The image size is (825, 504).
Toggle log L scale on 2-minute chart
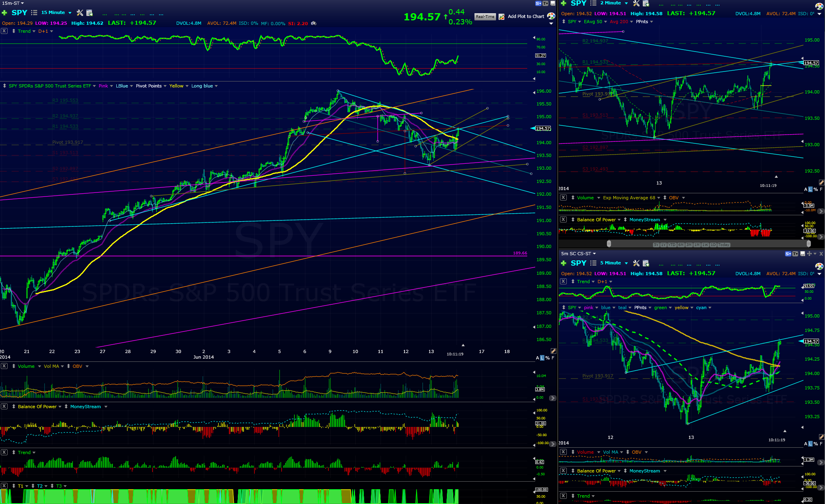click(811, 190)
